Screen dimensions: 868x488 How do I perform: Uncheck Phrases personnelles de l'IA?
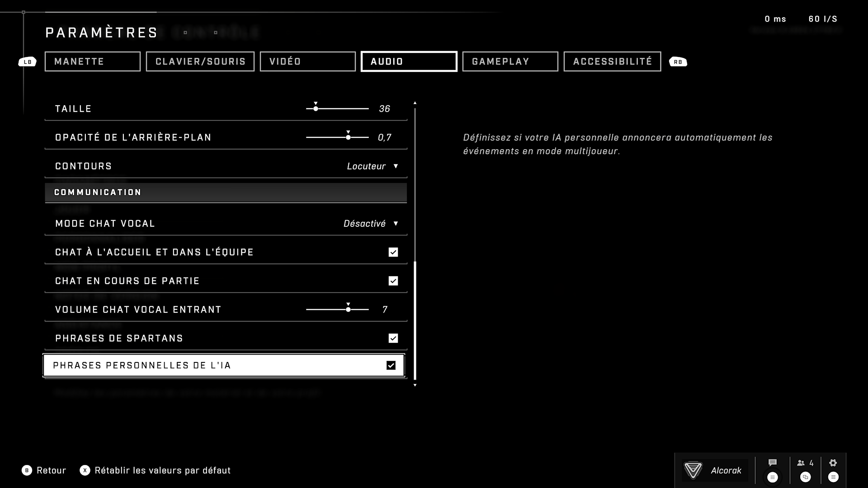pos(391,366)
